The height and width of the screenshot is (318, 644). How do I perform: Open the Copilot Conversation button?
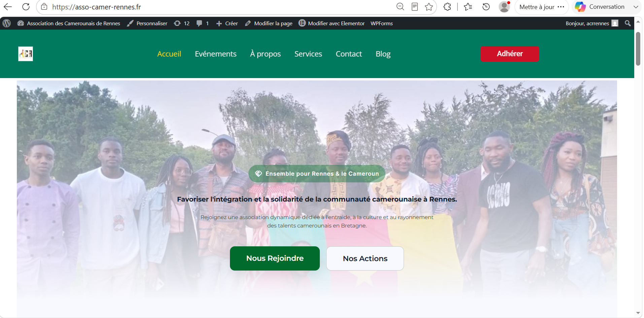(x=600, y=7)
